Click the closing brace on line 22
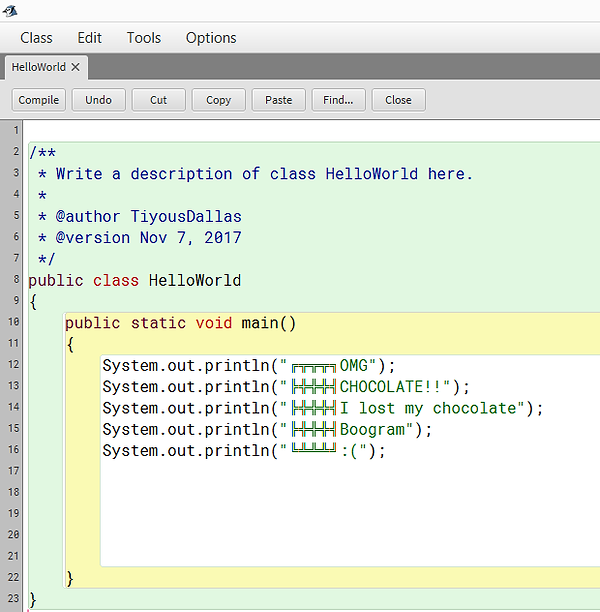 coord(70,578)
